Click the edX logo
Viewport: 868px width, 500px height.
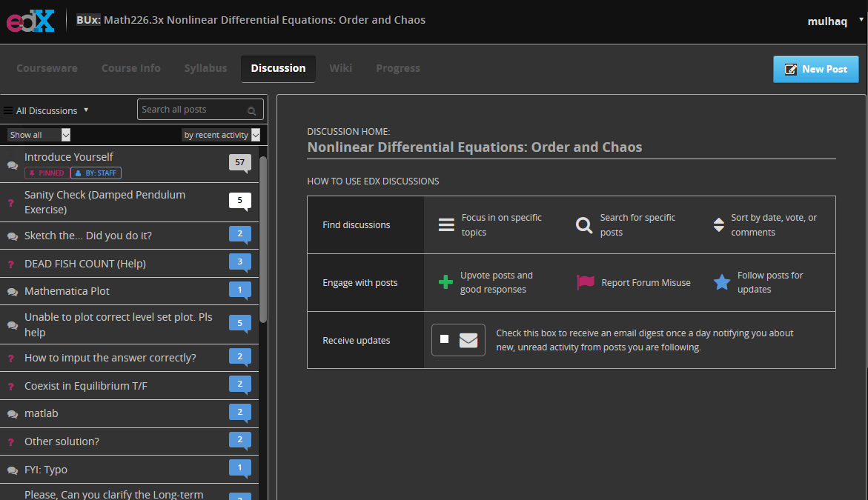[30, 21]
